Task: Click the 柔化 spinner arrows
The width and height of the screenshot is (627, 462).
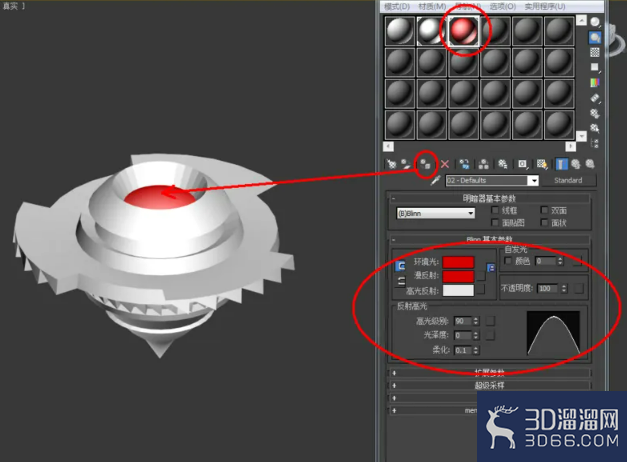Action: [476, 350]
